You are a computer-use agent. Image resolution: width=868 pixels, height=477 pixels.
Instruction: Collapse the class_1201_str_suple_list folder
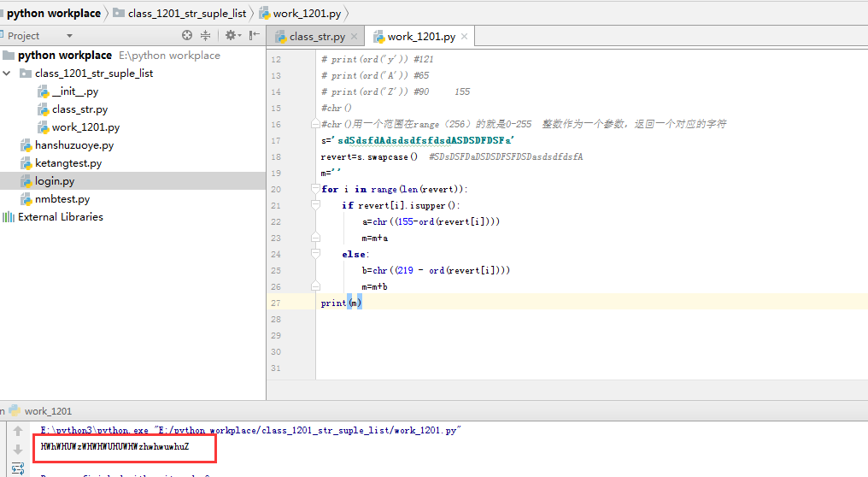(x=8, y=74)
